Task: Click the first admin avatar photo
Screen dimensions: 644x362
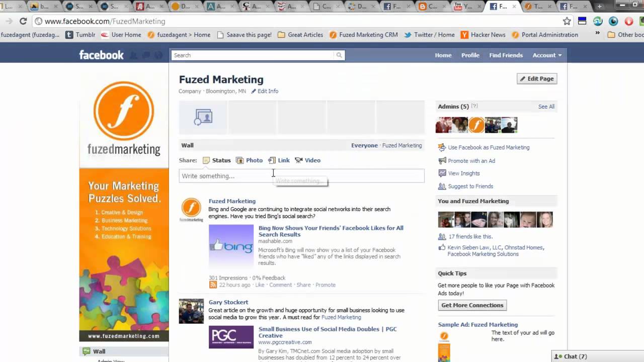Action: [x=443, y=125]
